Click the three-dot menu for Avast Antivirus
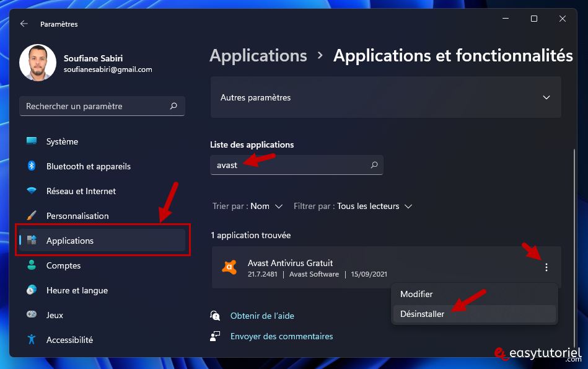This screenshot has width=588, height=369. 546,267
